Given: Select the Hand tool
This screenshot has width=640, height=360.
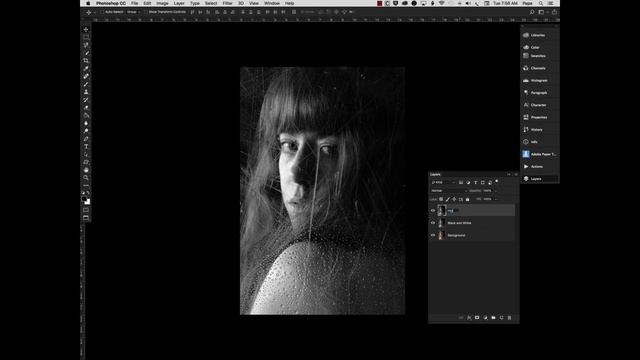Looking at the screenshot, I should [x=86, y=170].
